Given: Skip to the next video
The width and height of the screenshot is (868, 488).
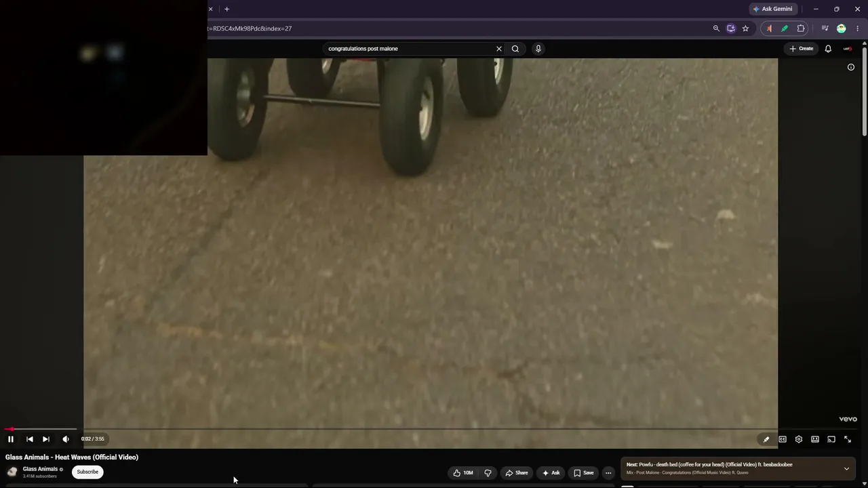Looking at the screenshot, I should 46,439.
